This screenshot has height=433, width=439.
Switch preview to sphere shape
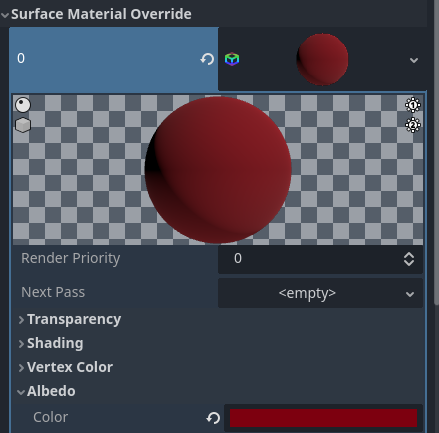(x=23, y=105)
